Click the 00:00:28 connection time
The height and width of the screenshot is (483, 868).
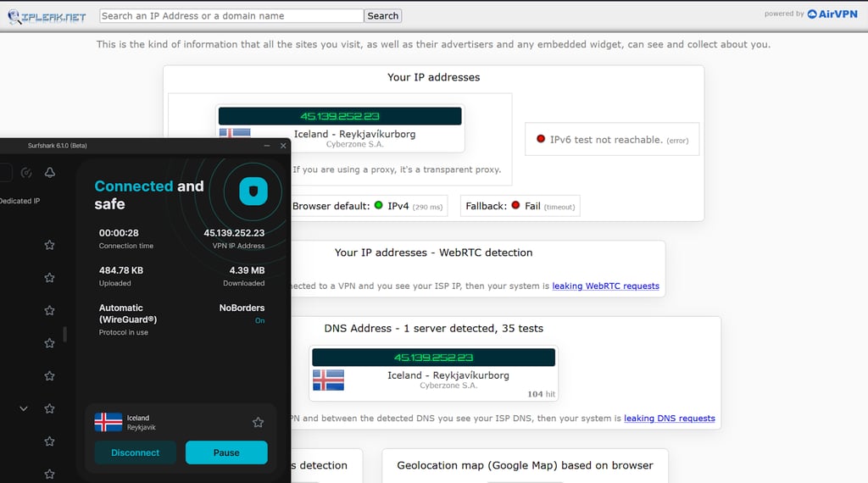click(119, 233)
